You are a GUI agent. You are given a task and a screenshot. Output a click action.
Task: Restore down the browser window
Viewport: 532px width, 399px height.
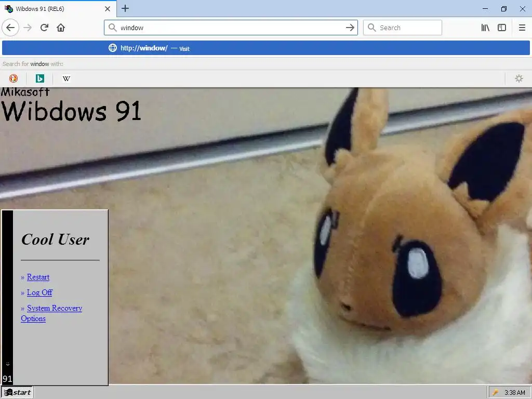[504, 9]
